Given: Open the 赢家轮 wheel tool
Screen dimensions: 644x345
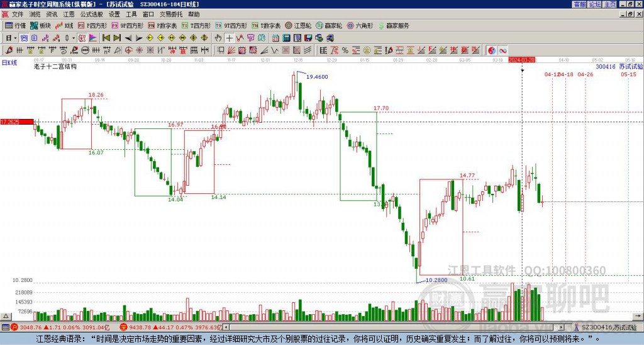Looking at the screenshot, I should pyautogui.click(x=329, y=25).
